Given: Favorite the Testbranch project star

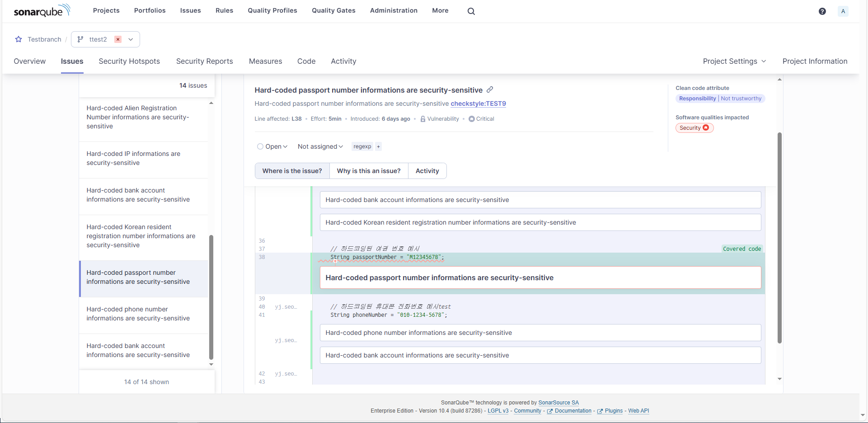Looking at the screenshot, I should pyautogui.click(x=19, y=39).
